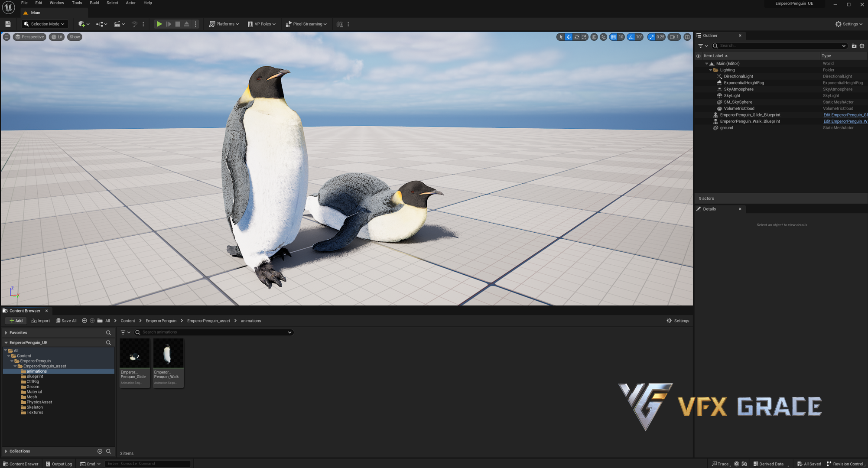
Task: Change the Perspective view mode
Action: pyautogui.click(x=29, y=37)
